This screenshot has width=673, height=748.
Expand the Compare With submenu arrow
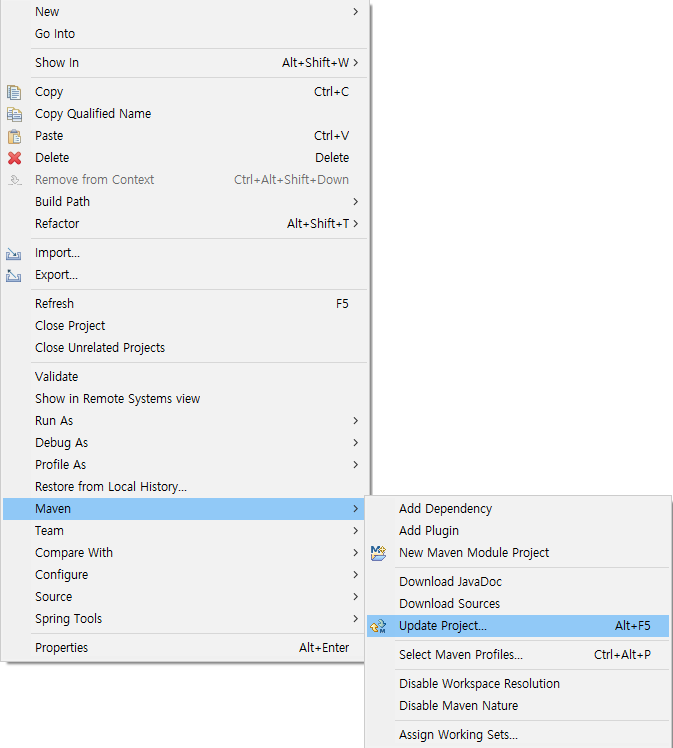coord(355,552)
